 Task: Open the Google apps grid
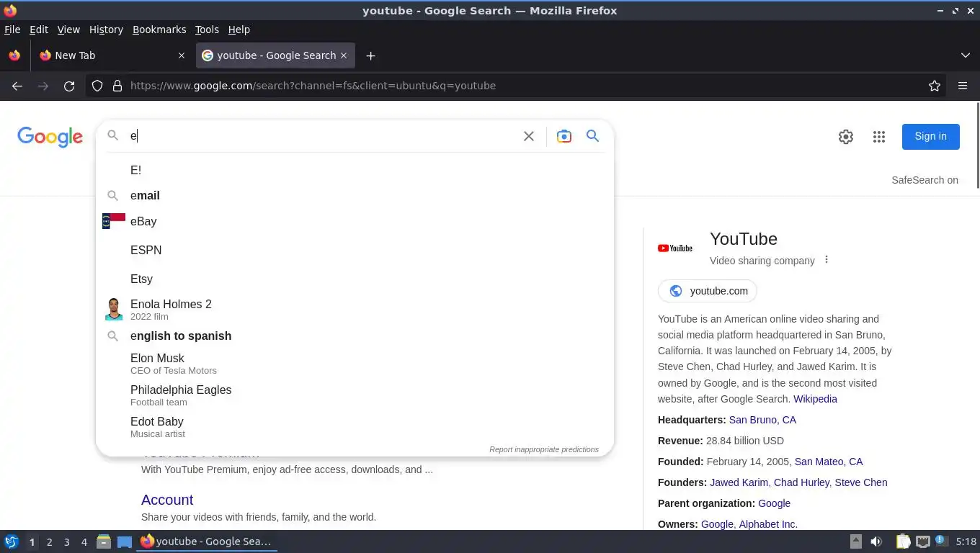(879, 137)
